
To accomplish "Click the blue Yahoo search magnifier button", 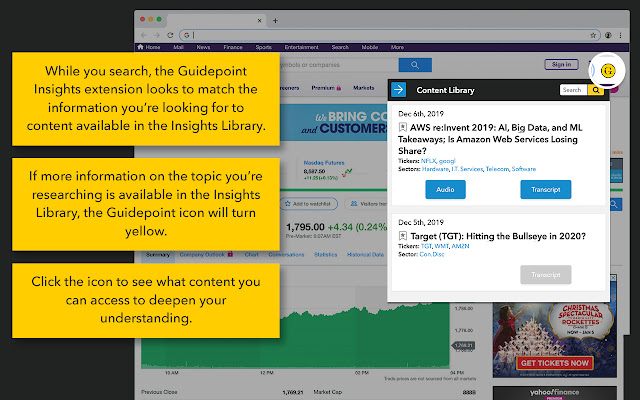I will [415, 65].
